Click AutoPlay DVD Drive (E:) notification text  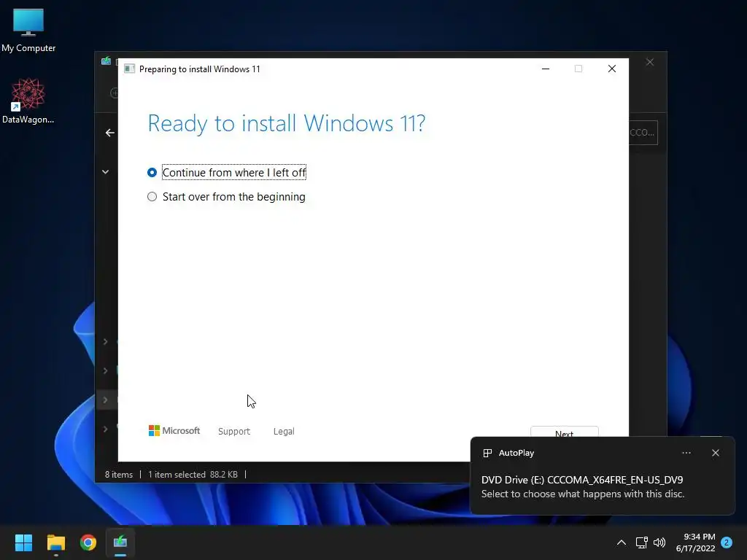(582, 480)
